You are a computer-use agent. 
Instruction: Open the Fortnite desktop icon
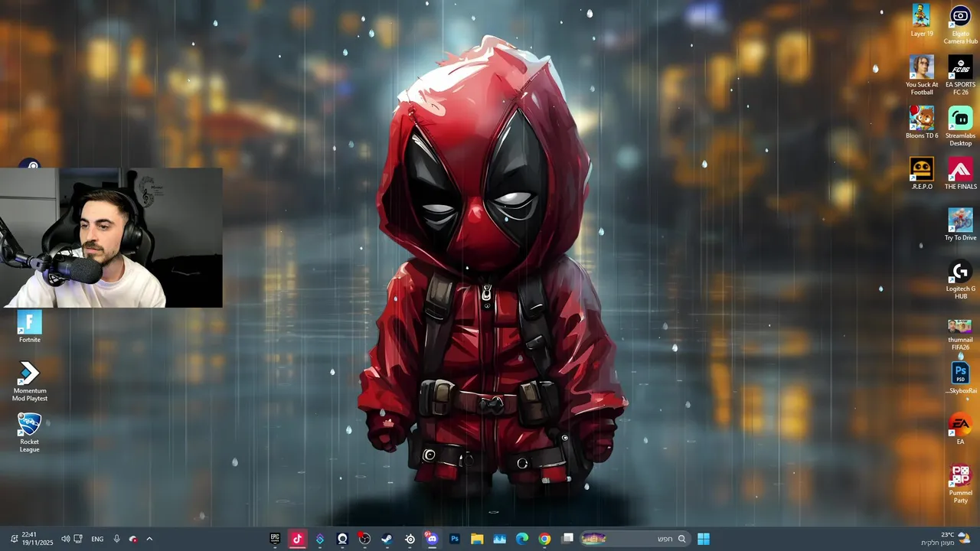[x=30, y=327]
